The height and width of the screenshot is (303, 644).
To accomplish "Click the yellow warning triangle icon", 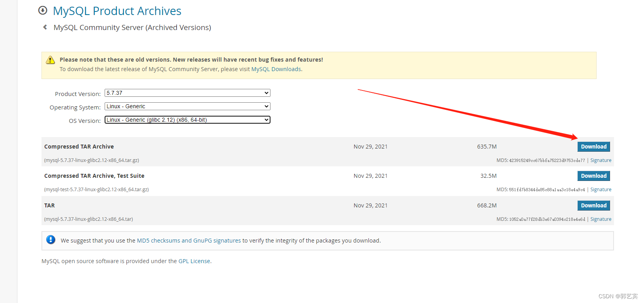I will (x=51, y=60).
